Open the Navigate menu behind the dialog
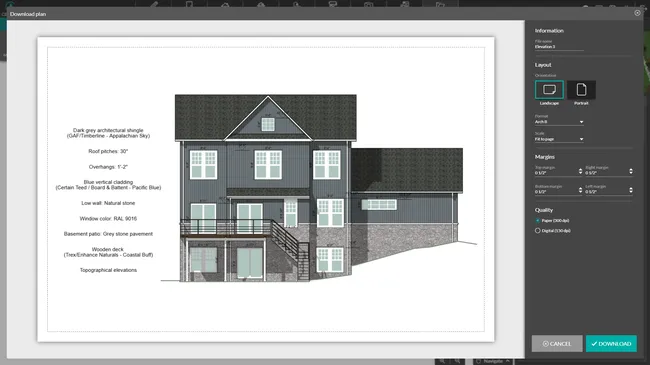The height and width of the screenshot is (365, 650). [x=493, y=361]
